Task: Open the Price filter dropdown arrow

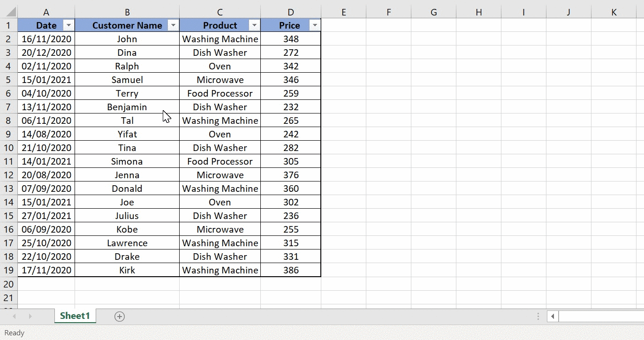Action: pyautogui.click(x=315, y=25)
